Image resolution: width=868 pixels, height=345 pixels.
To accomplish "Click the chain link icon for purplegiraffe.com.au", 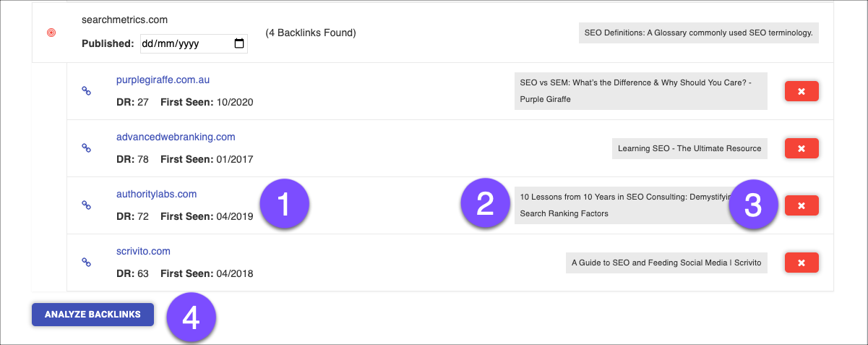I will [x=86, y=91].
